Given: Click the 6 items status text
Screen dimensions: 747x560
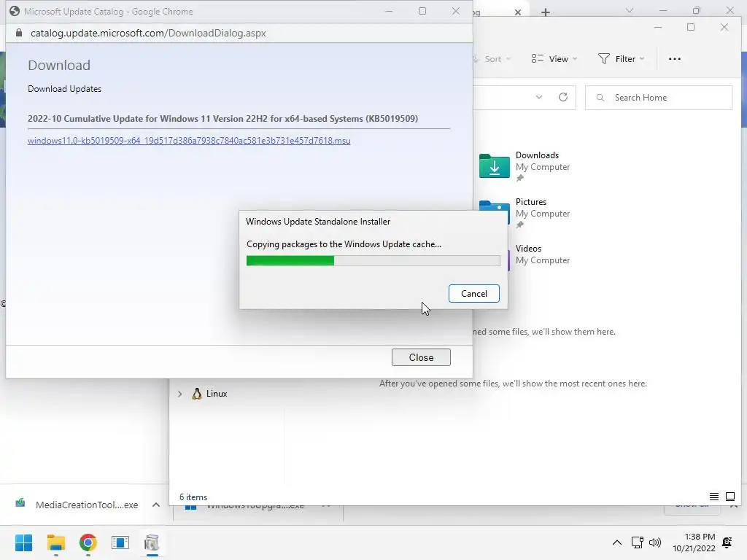Looking at the screenshot, I should pos(193,497).
